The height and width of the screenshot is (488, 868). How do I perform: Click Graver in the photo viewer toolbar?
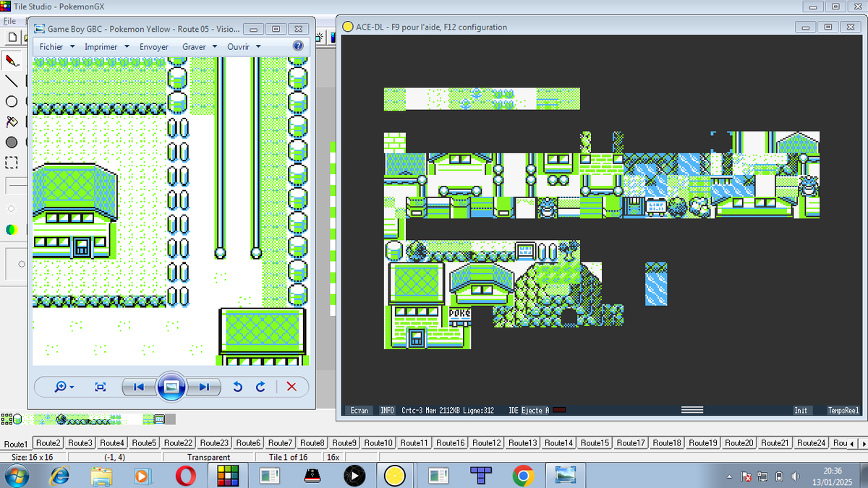coord(194,46)
